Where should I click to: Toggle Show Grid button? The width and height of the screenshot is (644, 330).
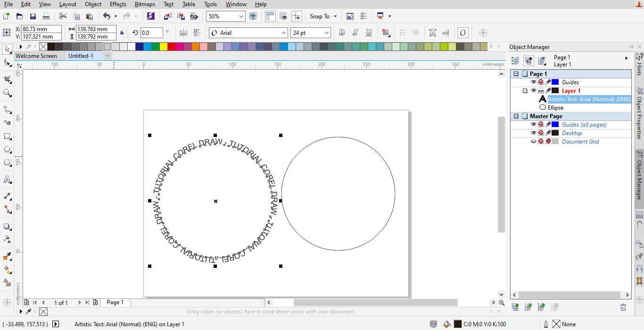283,16
